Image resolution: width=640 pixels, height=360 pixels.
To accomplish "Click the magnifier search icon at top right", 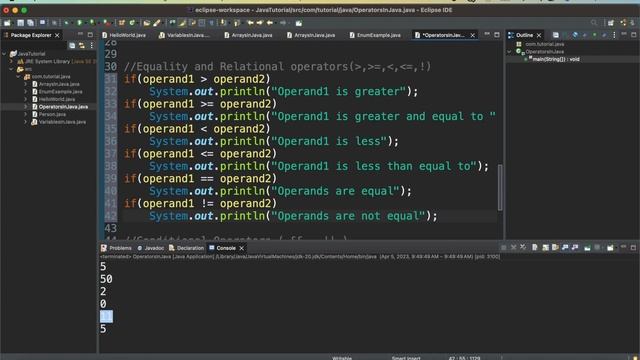I will click(594, 23).
